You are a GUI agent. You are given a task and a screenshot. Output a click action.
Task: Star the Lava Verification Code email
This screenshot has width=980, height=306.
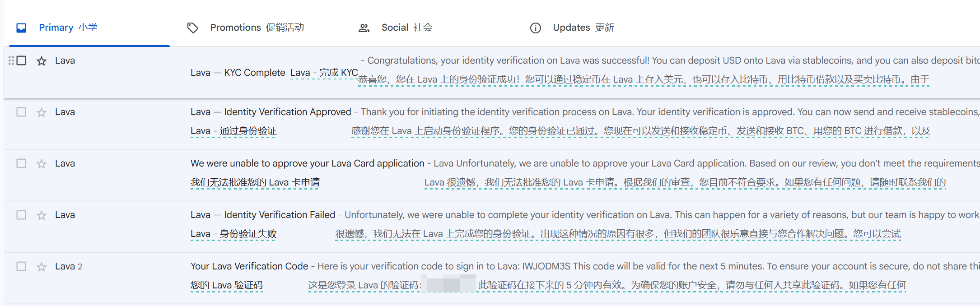point(42,267)
